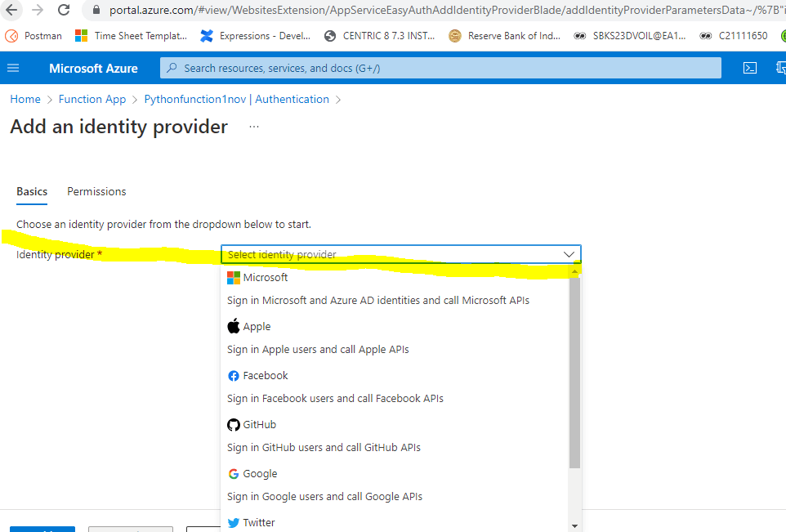Open the Azure Cloud Shell terminal

point(750,68)
